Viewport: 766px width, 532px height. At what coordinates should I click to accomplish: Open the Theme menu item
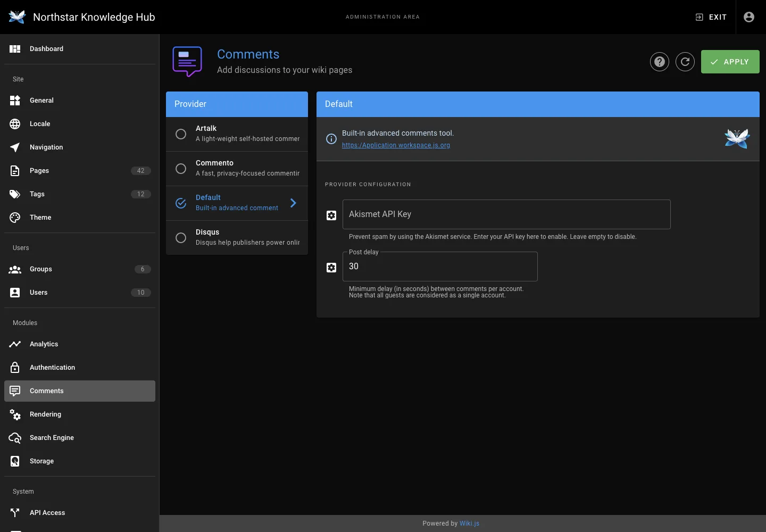80,218
